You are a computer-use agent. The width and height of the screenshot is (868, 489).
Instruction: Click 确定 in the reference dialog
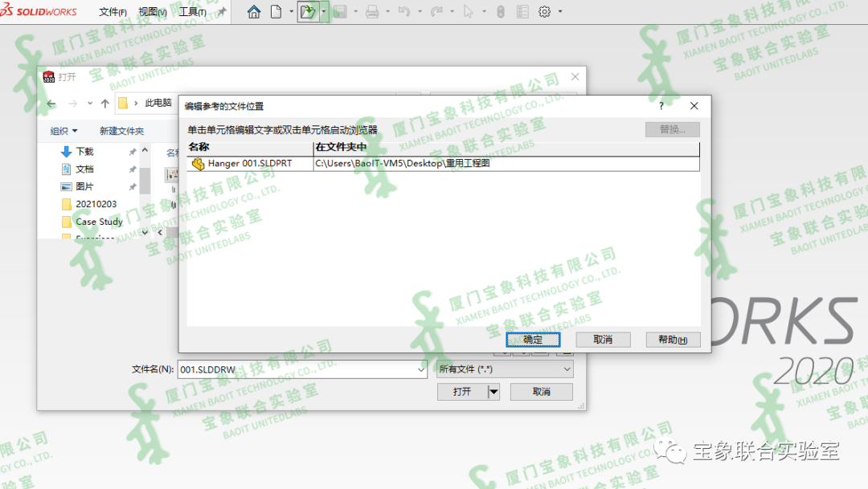[x=533, y=339]
